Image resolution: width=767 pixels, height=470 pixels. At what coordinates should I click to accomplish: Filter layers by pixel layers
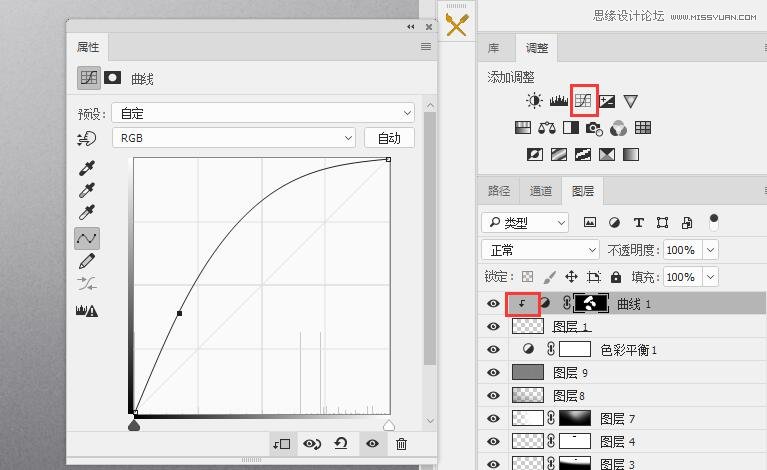pyautogui.click(x=590, y=223)
